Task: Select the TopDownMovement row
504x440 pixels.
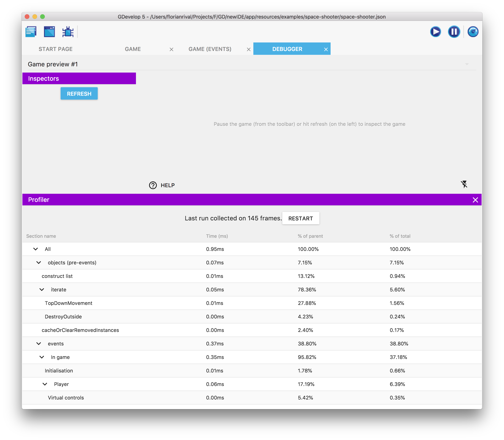Action: (69, 303)
